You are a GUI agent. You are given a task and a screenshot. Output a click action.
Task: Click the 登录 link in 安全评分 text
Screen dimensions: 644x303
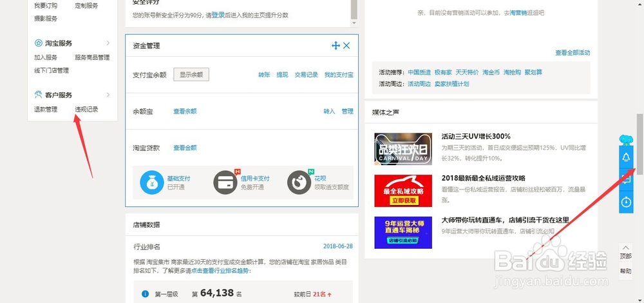click(x=218, y=15)
